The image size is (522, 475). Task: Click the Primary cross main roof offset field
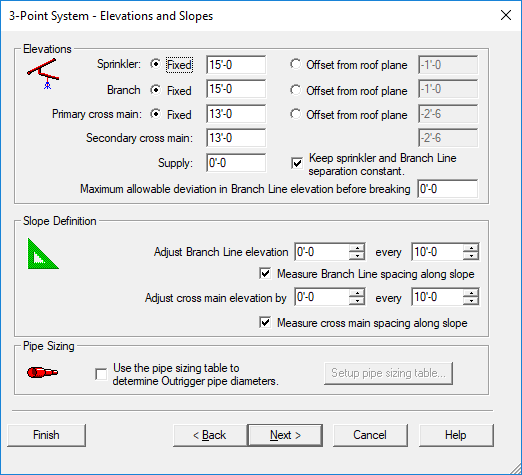[448, 114]
